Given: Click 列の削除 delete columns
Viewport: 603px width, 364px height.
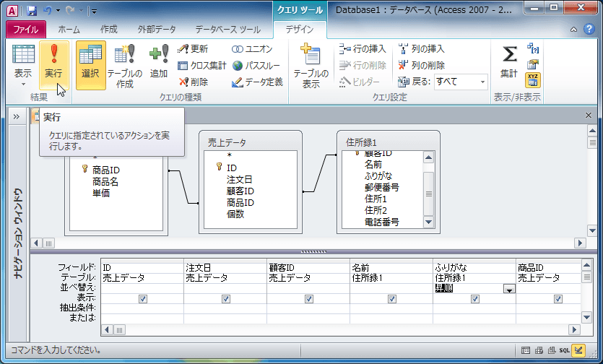Looking at the screenshot, I should (422, 66).
